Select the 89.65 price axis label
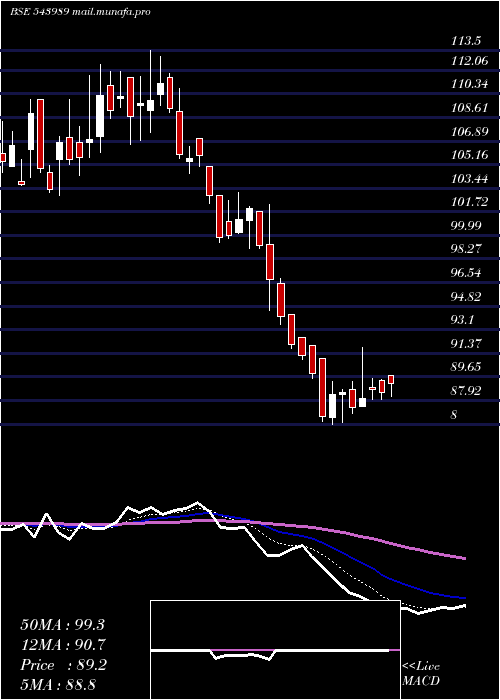 point(467,367)
